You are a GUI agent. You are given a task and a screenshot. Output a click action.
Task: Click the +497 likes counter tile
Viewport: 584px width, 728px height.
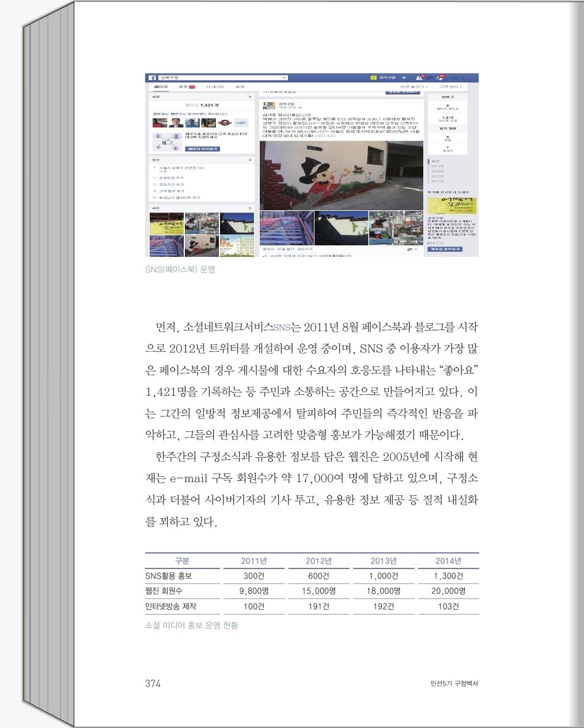click(x=241, y=123)
